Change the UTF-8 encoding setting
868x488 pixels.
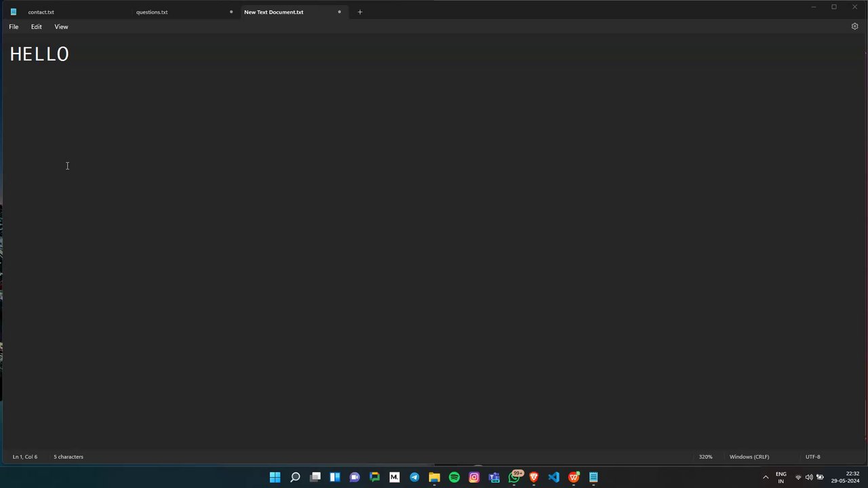813,457
